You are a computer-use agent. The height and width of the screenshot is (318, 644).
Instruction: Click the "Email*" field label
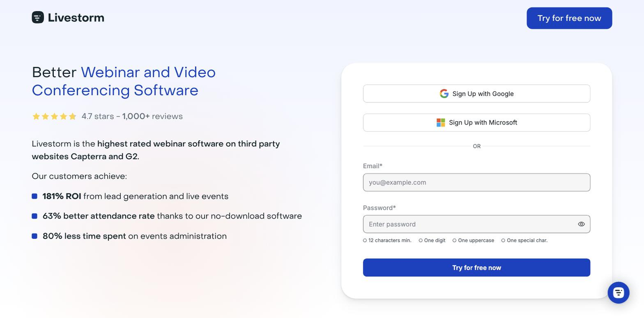[x=373, y=166]
